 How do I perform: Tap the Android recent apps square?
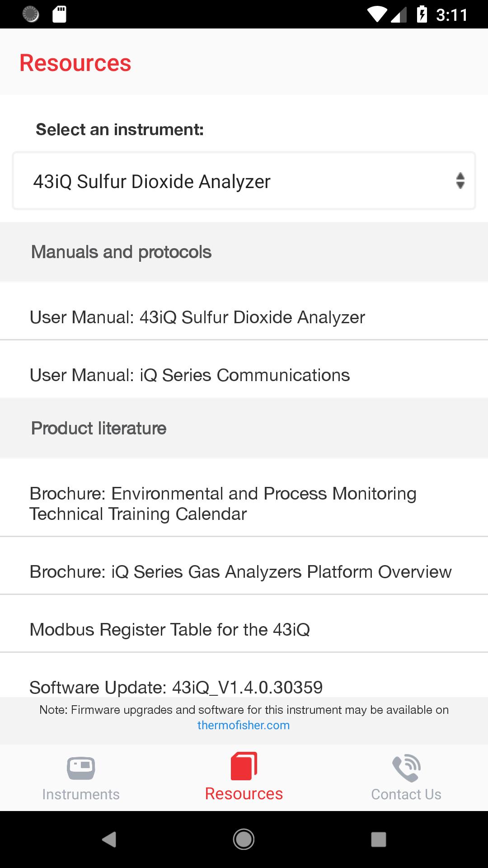378,840
